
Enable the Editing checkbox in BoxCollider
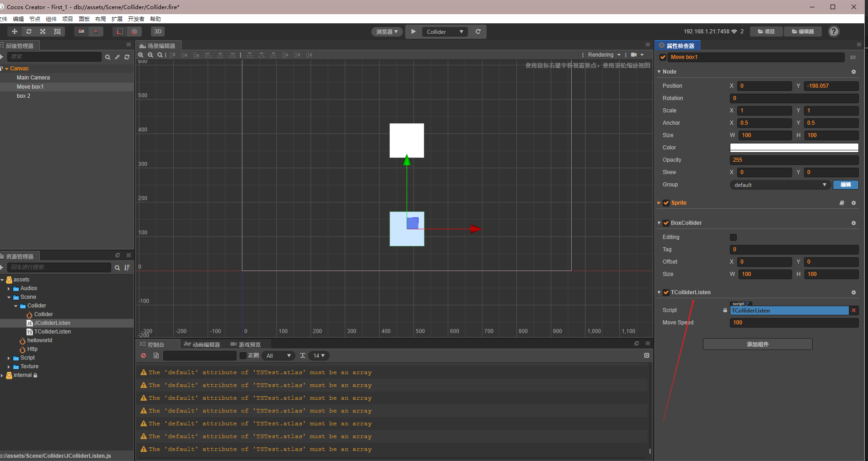click(x=733, y=237)
